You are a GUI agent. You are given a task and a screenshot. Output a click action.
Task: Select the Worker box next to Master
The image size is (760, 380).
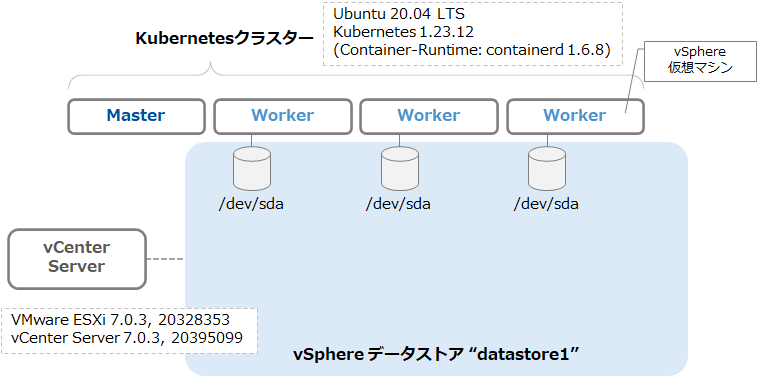(283, 116)
